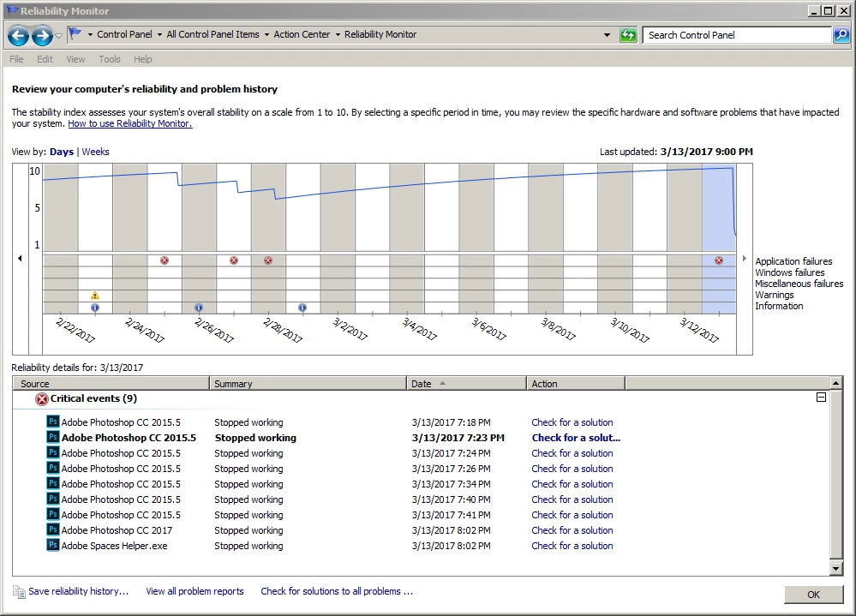Shift the chart left with the arrow
The image size is (856, 616).
[21, 258]
